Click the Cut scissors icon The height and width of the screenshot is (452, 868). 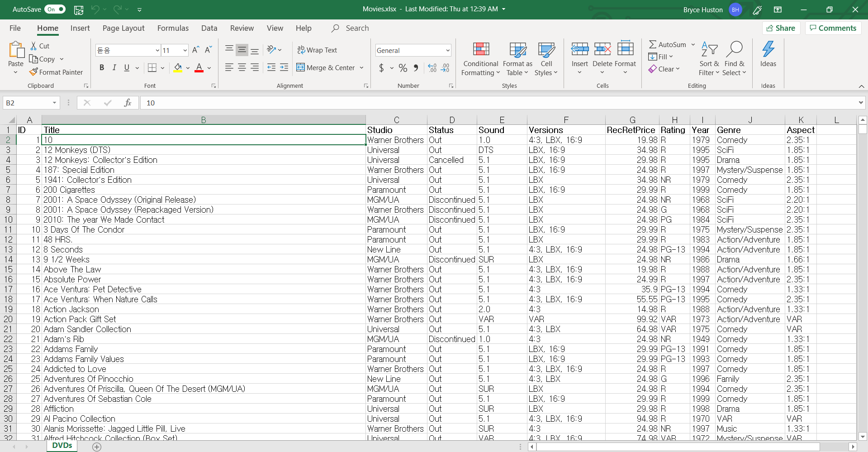point(33,46)
